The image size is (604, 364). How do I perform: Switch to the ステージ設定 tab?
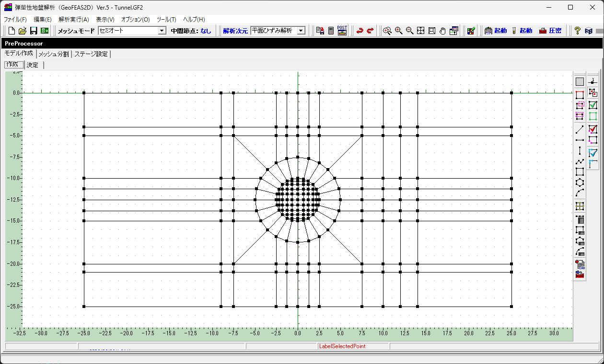pos(91,54)
